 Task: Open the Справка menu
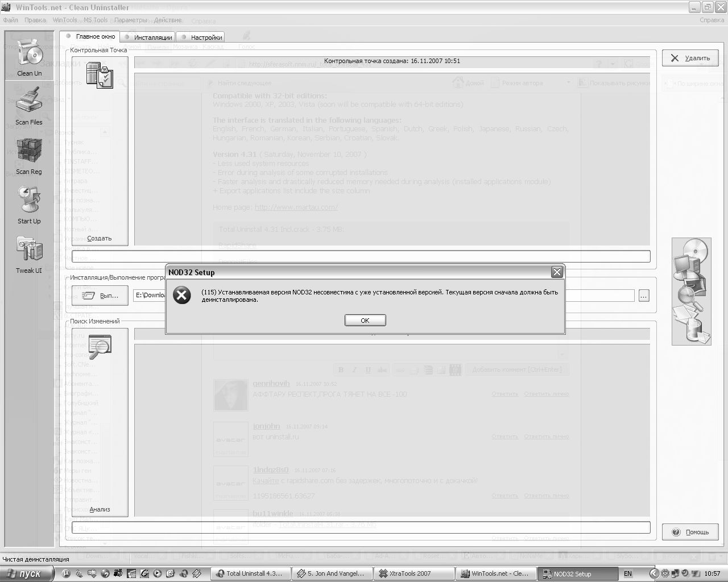(x=712, y=20)
